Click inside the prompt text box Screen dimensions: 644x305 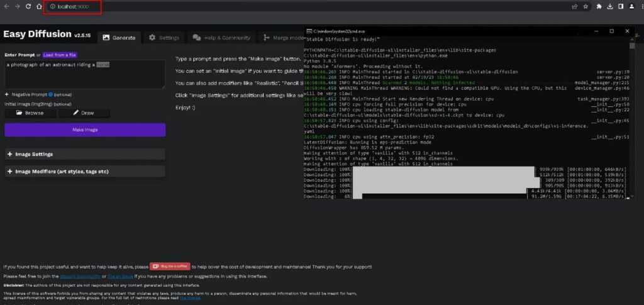(85, 75)
